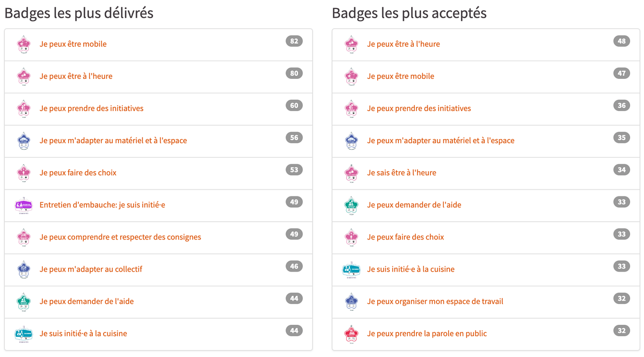The image size is (644, 357).
Task: Click teal badge icon for 'Je suis initié·e à la cuisine' in délivrés
Action: pos(24,334)
